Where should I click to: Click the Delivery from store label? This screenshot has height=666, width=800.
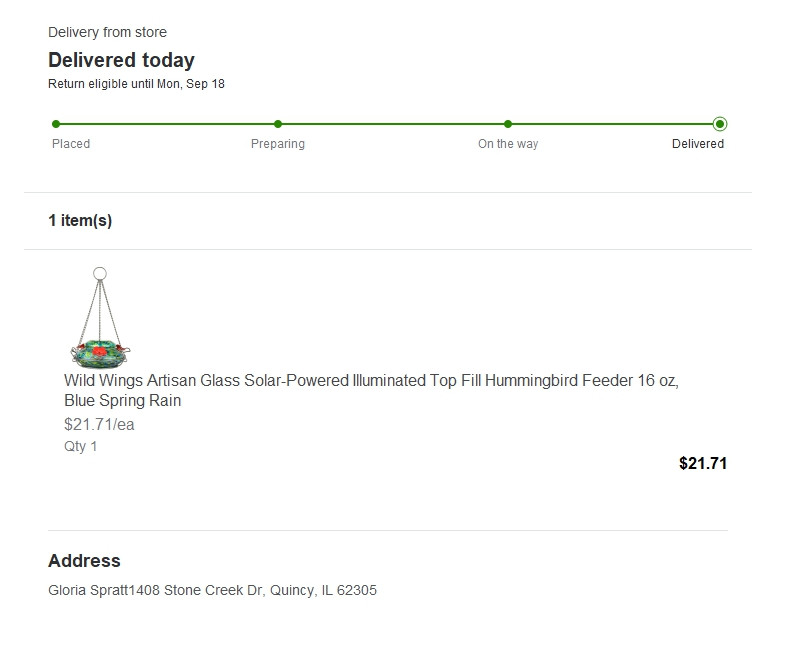click(x=107, y=32)
